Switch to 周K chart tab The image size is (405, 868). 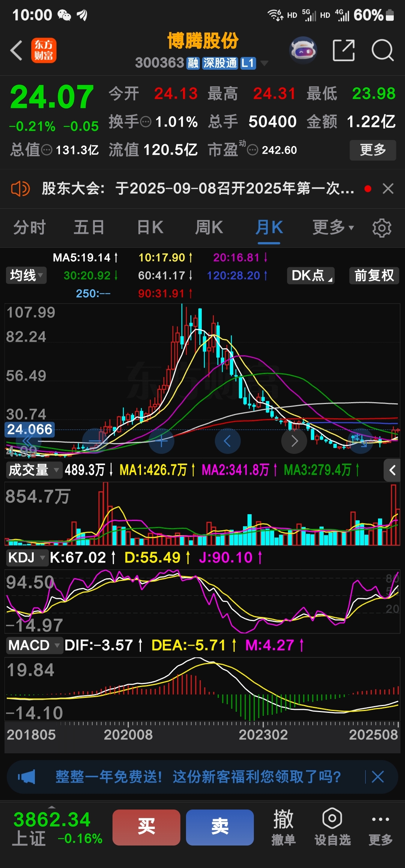click(x=209, y=227)
